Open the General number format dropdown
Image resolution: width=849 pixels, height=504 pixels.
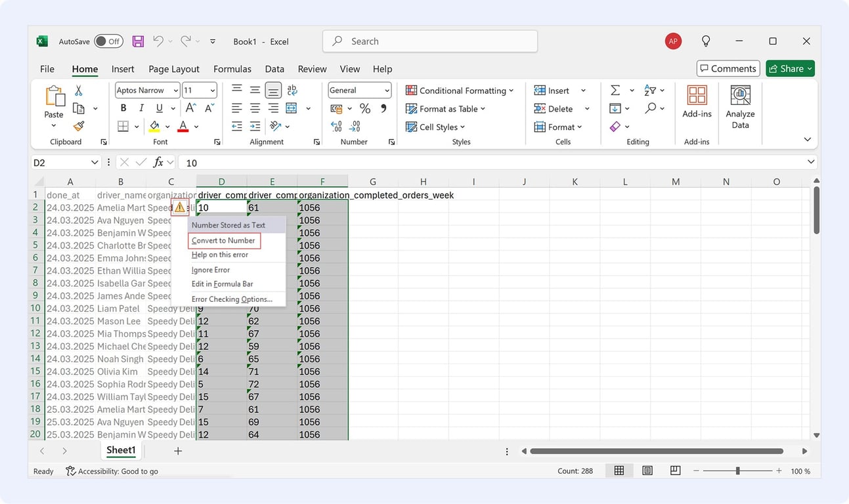tap(387, 91)
